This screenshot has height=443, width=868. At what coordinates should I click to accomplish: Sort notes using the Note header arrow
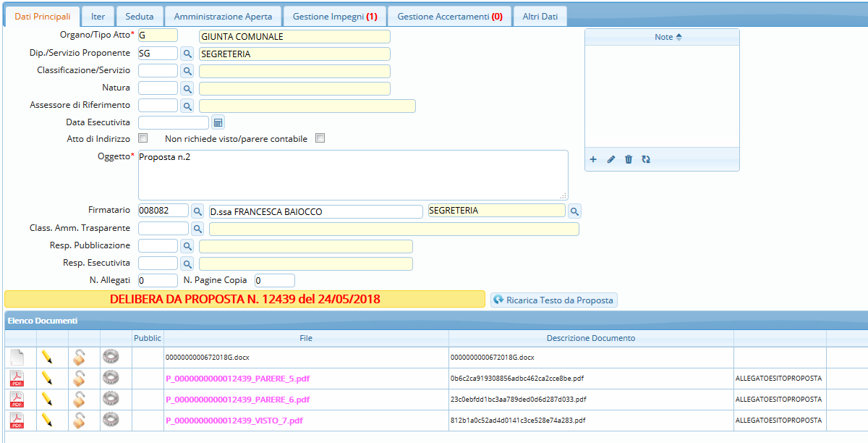(x=678, y=37)
